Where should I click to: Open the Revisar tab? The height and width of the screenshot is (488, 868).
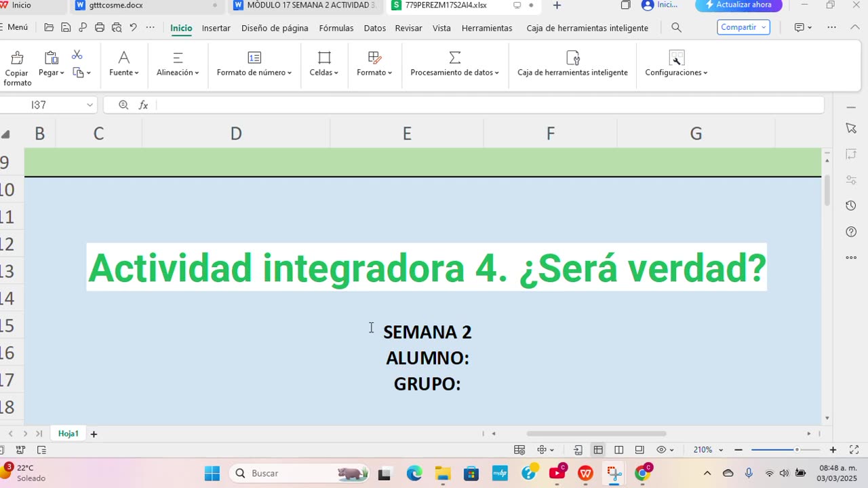[408, 28]
